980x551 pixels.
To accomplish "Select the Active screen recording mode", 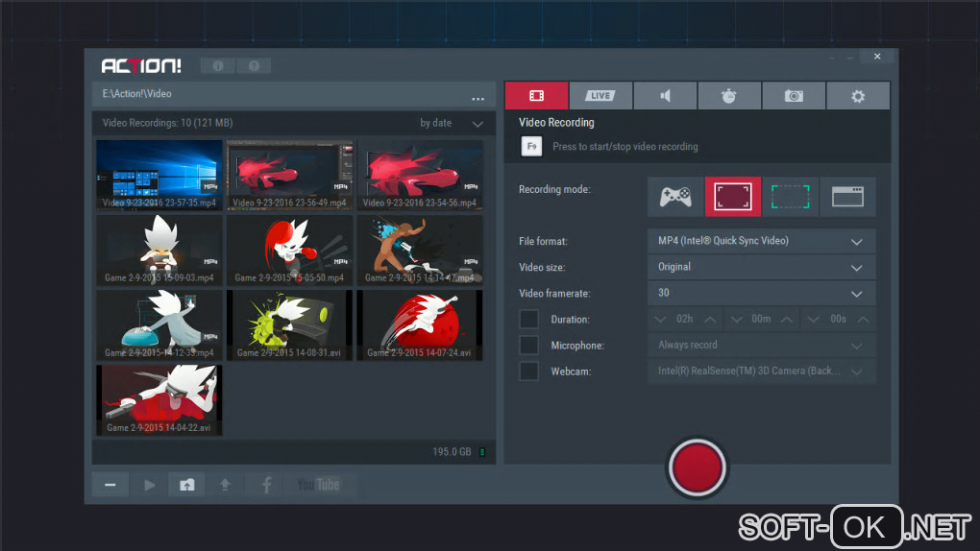I will pos(733,197).
